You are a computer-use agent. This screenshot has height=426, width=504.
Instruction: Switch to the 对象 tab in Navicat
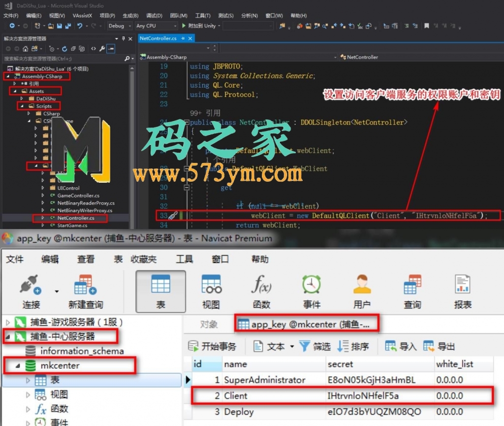209,324
